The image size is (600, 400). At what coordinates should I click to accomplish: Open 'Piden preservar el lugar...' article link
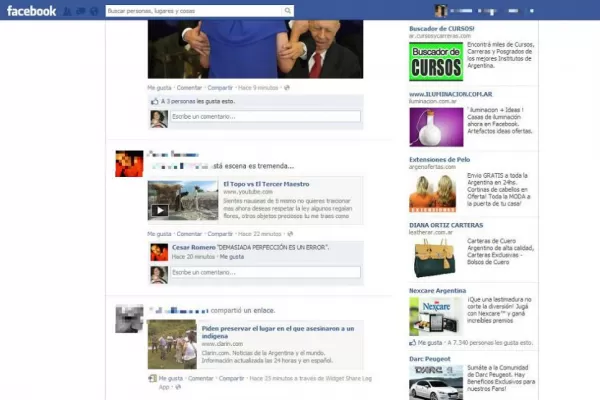[278, 332]
